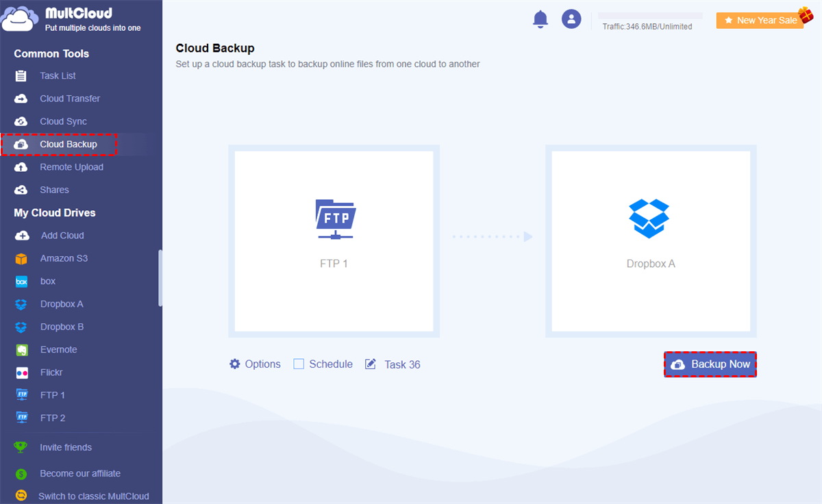Click the Cloud Backup sidebar icon
This screenshot has height=504, width=822.
(x=21, y=144)
